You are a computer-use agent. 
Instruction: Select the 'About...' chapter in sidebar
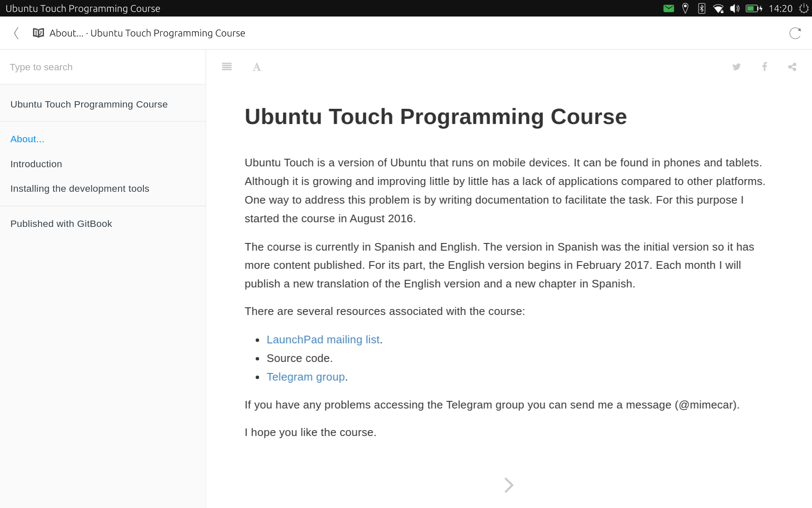(103, 139)
